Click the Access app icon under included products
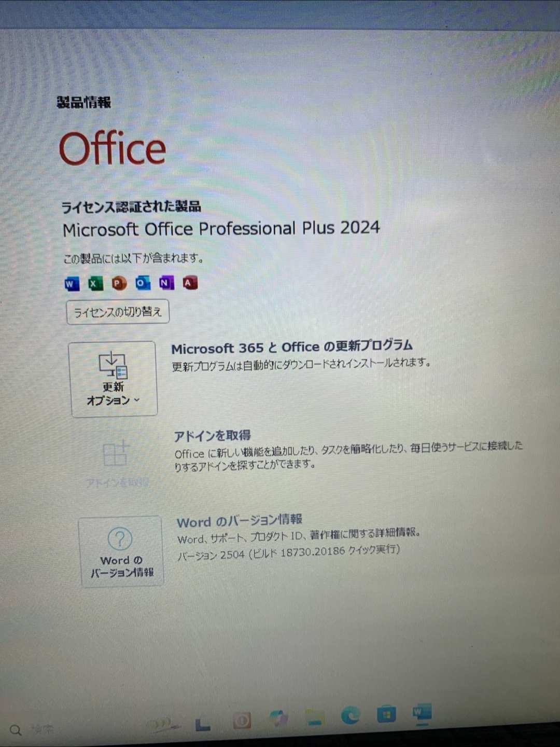Image resolution: width=560 pixels, height=747 pixels. pyautogui.click(x=190, y=283)
